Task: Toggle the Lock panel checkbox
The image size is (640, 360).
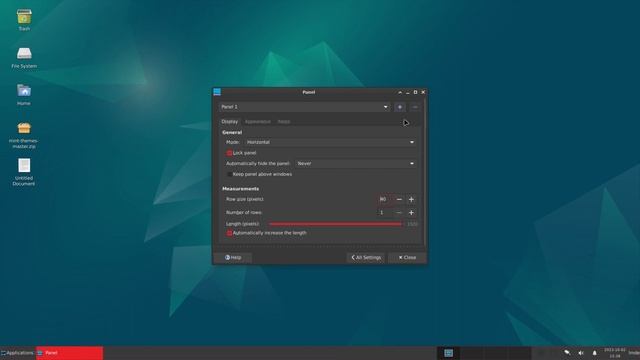Action: click(229, 153)
